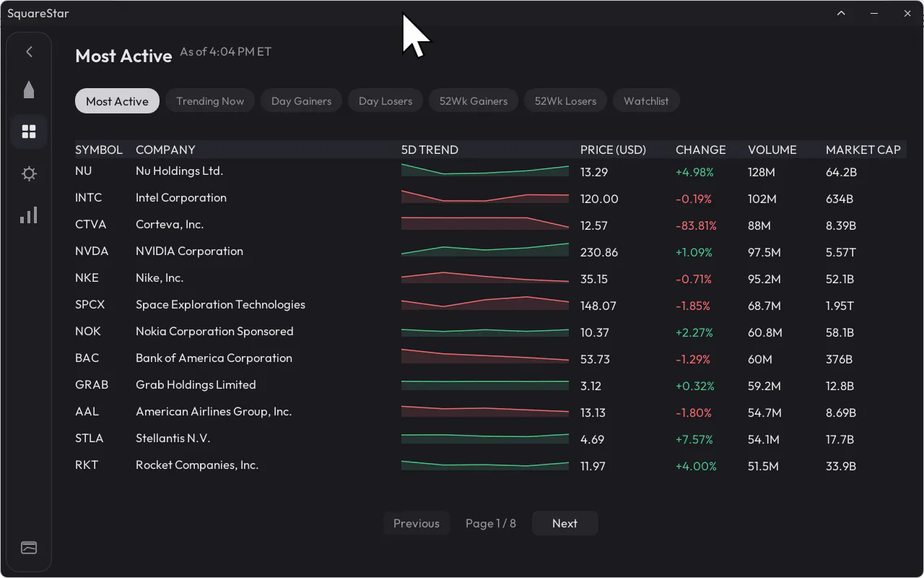Viewport: 924px width, 578px height.
Task: Click Rocket Companies, Inc. row
Action: tap(490, 465)
